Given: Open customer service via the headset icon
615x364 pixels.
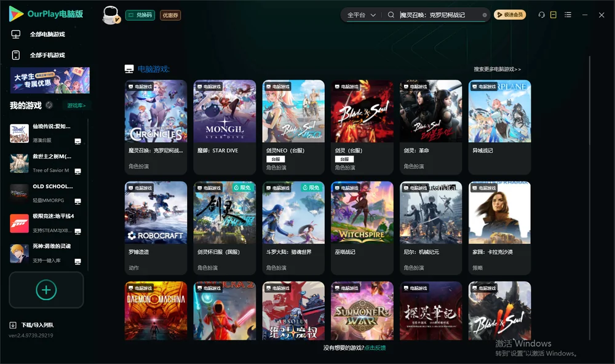Looking at the screenshot, I should [542, 15].
